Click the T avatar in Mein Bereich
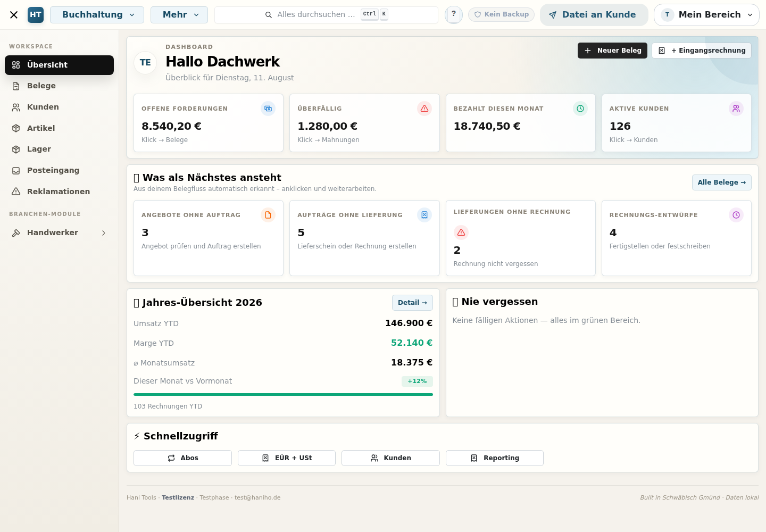 click(x=667, y=15)
